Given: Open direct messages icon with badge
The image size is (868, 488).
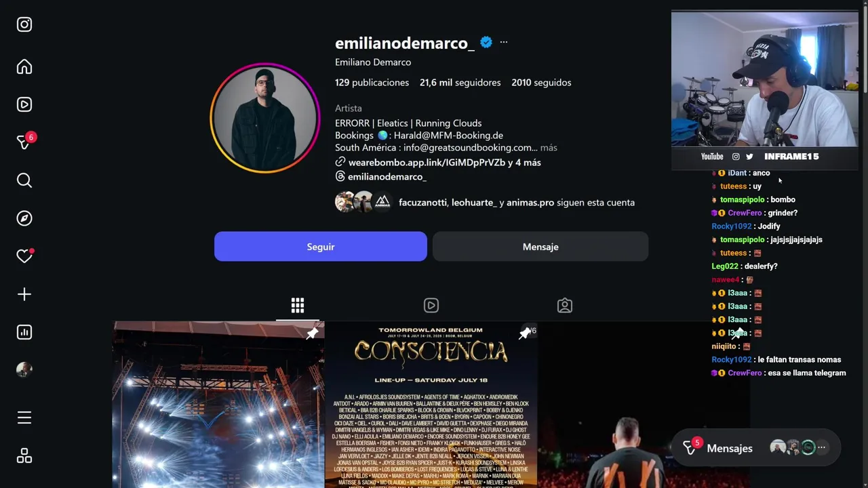Looking at the screenshot, I should [25, 142].
